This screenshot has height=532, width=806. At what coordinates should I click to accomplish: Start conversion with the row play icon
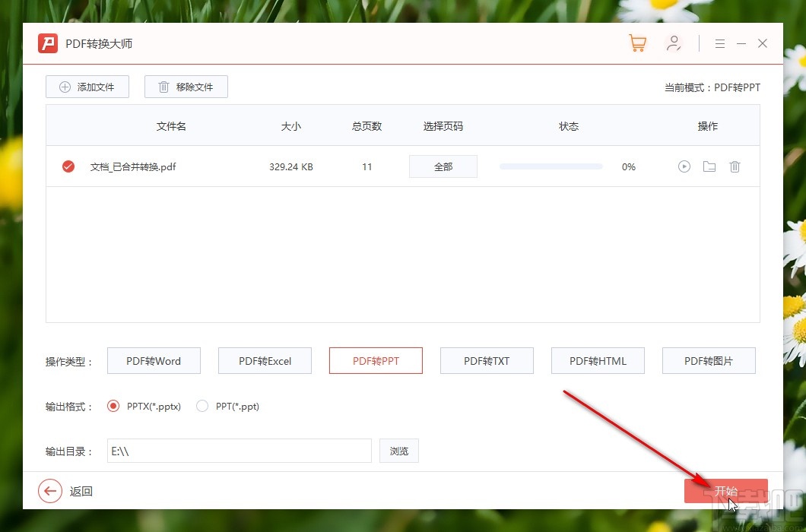[684, 166]
